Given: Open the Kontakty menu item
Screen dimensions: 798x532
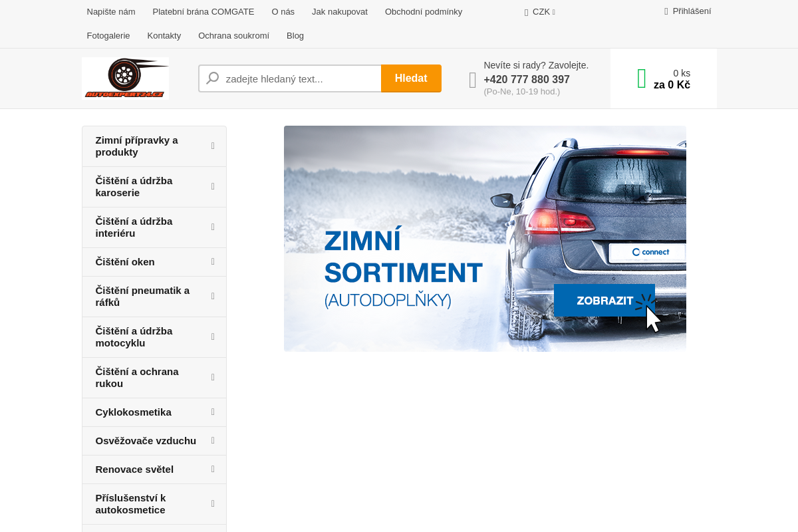Looking at the screenshot, I should pyautogui.click(x=164, y=35).
